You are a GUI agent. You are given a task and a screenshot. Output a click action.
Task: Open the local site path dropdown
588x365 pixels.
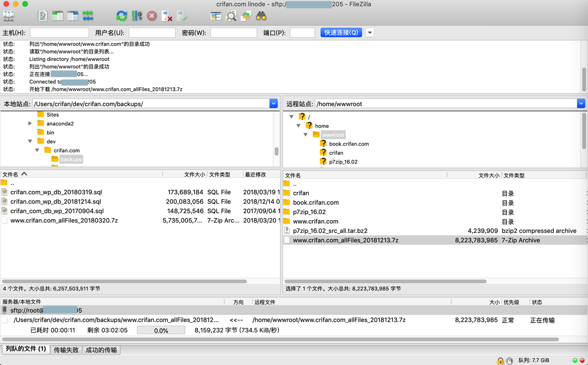[274, 104]
